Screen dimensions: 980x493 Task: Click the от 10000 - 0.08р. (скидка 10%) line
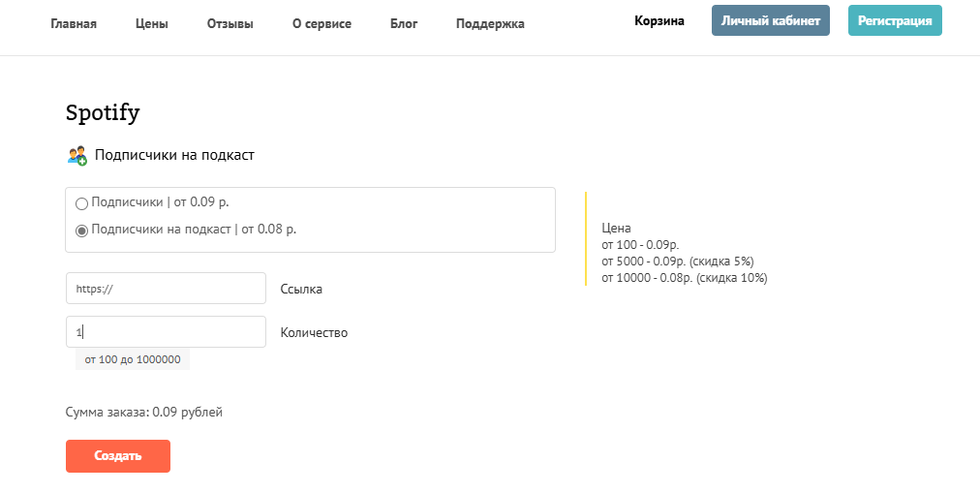coord(685,278)
